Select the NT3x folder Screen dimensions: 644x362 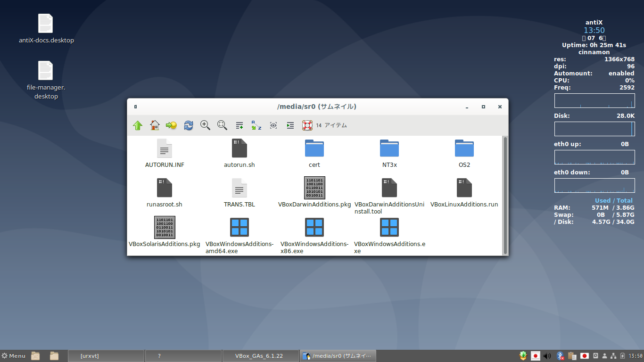click(x=389, y=154)
